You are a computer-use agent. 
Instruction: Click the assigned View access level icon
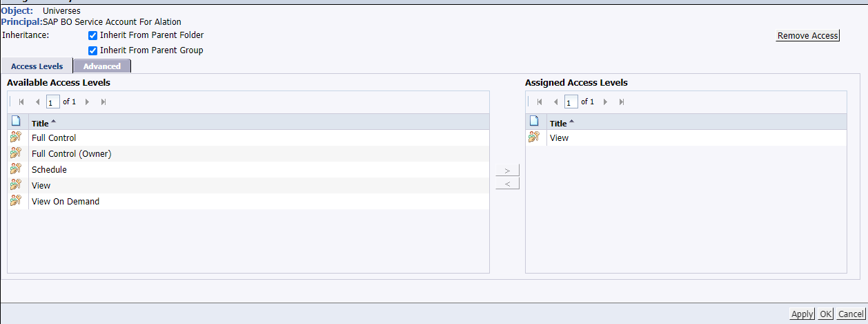coord(534,137)
